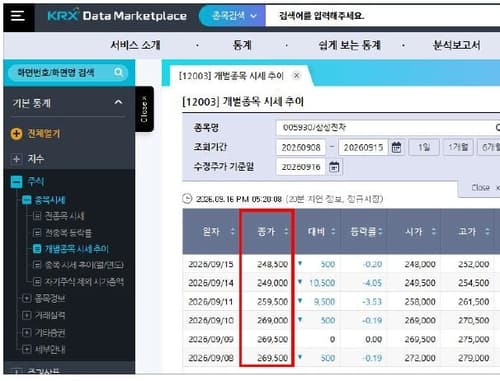Click the closing price 259,500 cell
This screenshot has width=500, height=381.
point(267,302)
